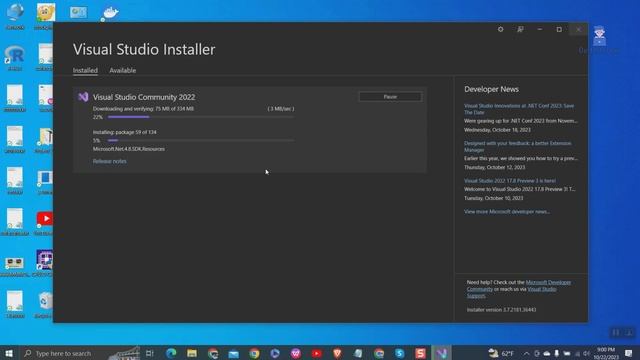Open Task View on the taskbar
The height and width of the screenshot is (360, 640).
tap(150, 353)
